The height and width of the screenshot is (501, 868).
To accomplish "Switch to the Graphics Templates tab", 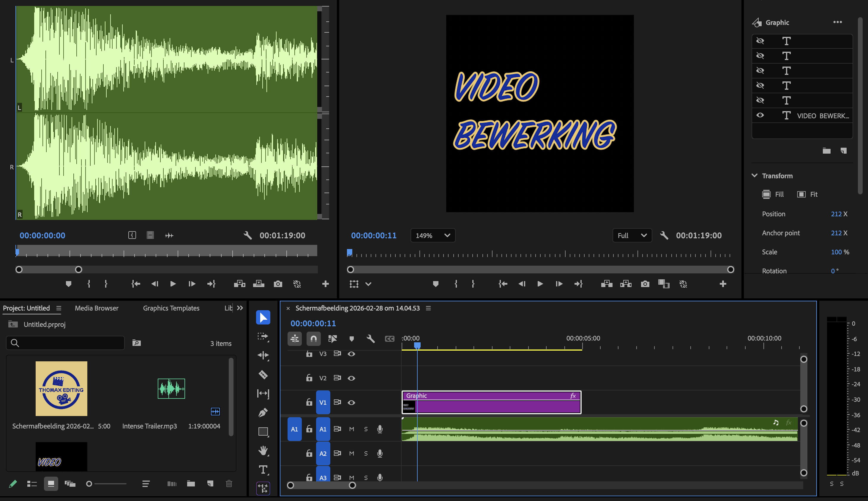I will click(x=171, y=308).
